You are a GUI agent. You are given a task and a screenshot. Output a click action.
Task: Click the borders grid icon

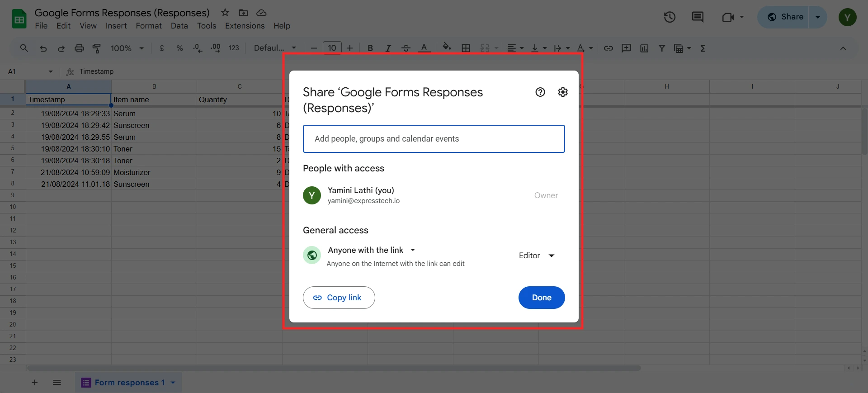click(x=466, y=48)
